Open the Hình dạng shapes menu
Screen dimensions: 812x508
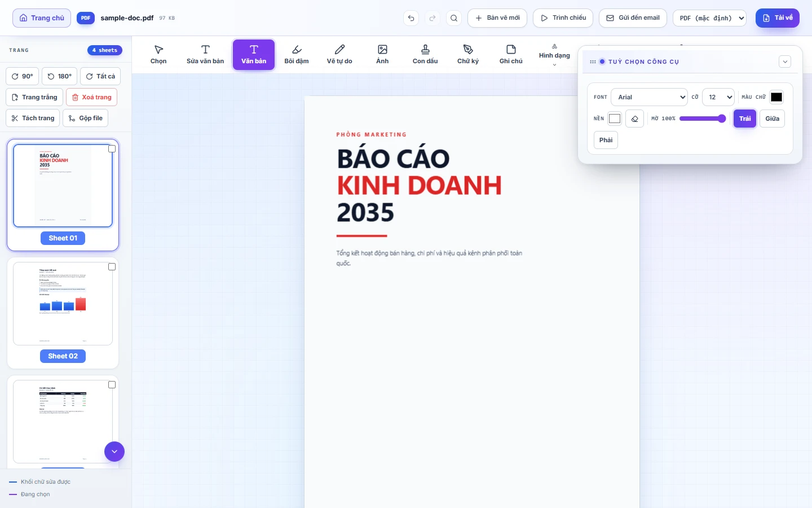click(554, 55)
